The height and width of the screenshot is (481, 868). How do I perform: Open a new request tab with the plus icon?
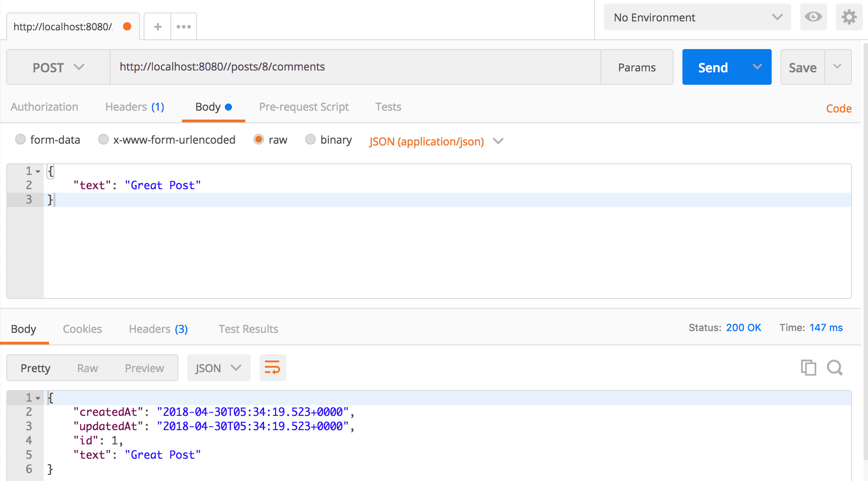[x=157, y=26]
